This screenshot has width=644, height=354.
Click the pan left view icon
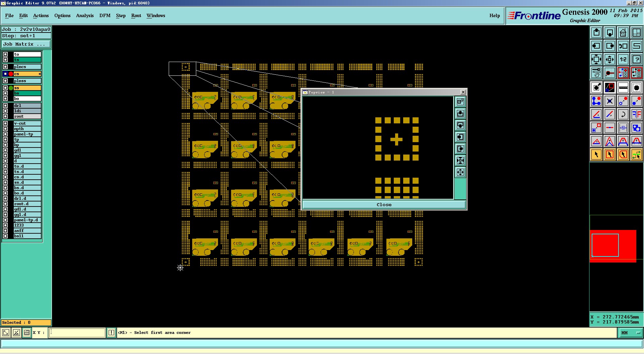coord(596,46)
